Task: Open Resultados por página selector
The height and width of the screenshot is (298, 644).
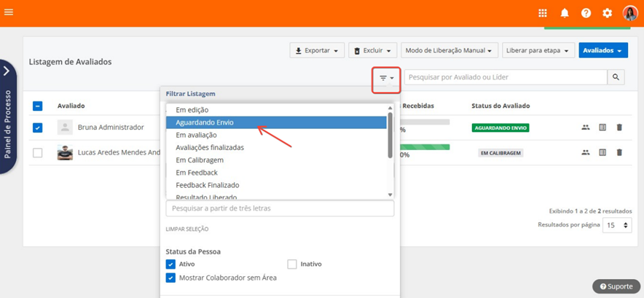Action: (618, 225)
